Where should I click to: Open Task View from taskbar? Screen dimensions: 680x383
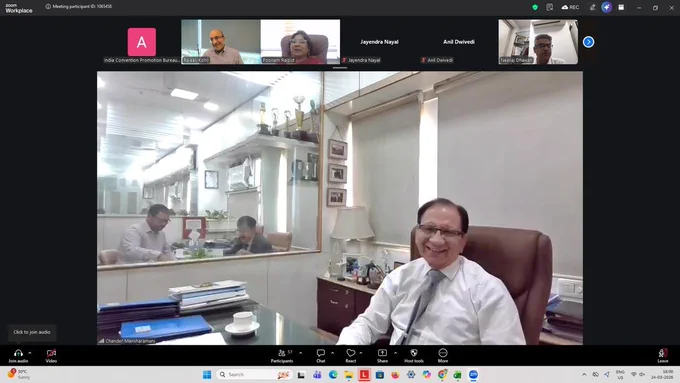point(301,375)
